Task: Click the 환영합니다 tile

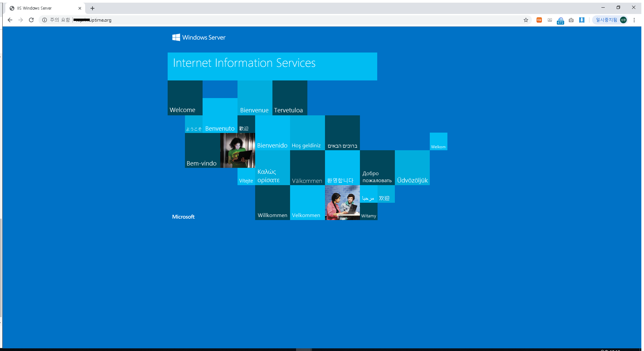Action: point(342,168)
